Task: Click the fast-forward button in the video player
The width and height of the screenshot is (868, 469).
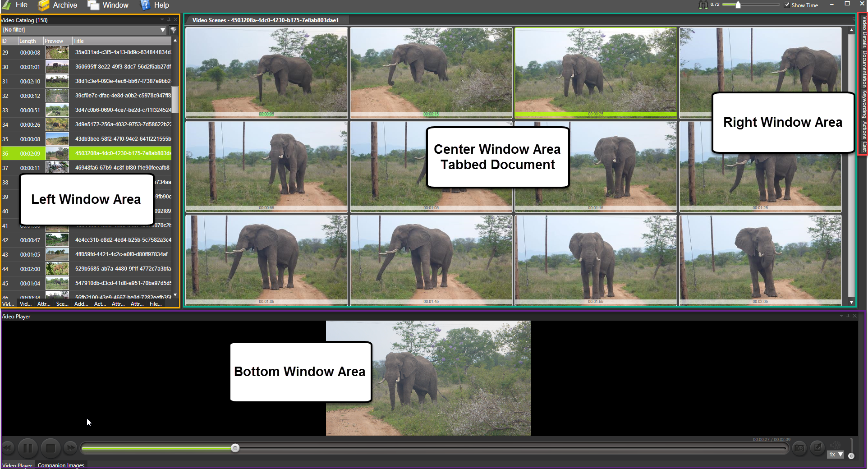Action: coord(70,448)
